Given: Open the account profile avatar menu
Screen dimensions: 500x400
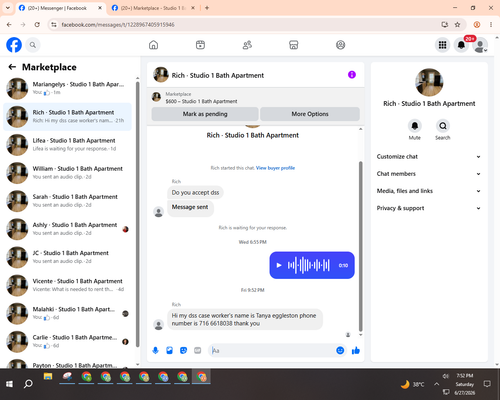Looking at the screenshot, I should pos(480,45).
